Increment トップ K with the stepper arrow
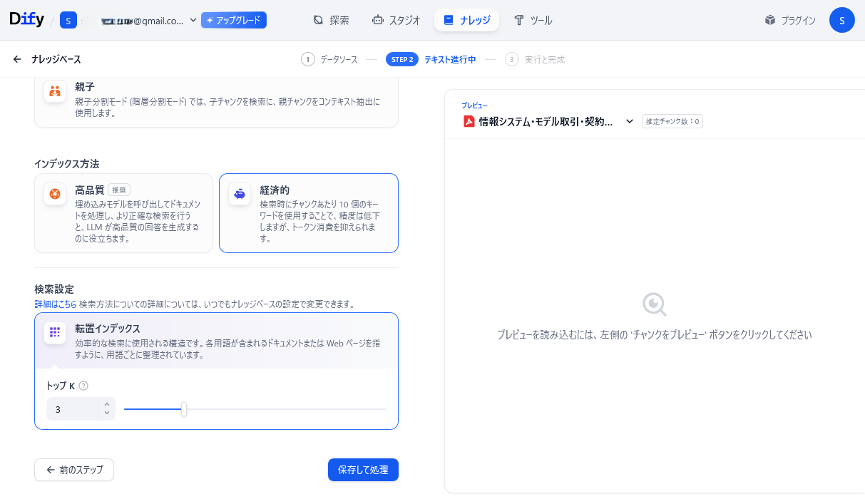Screen dimensions: 865x504 (106, 405)
